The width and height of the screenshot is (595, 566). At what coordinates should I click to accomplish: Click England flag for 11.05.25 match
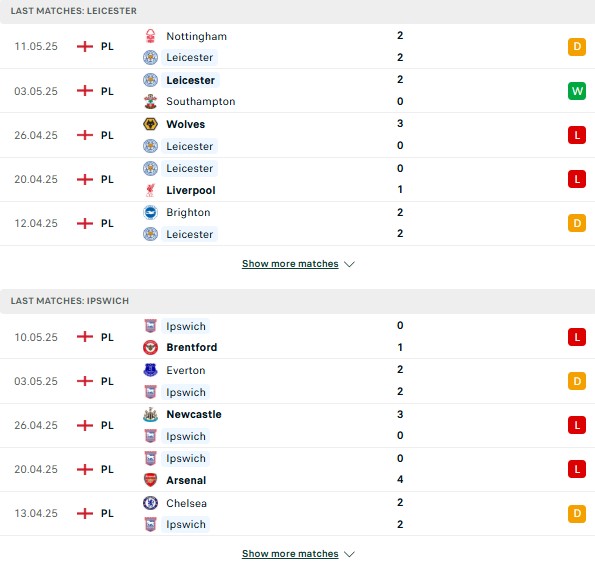85,46
